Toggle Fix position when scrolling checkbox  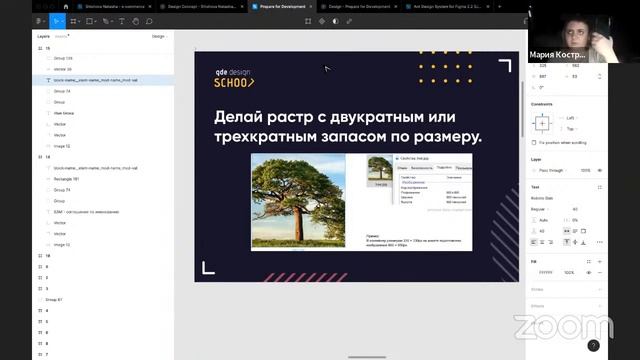point(534,142)
